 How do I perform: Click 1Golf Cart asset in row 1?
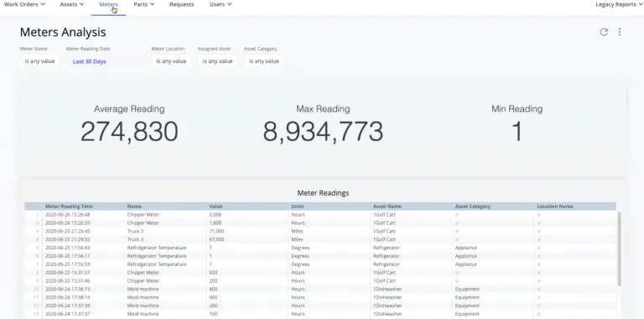[384, 215]
